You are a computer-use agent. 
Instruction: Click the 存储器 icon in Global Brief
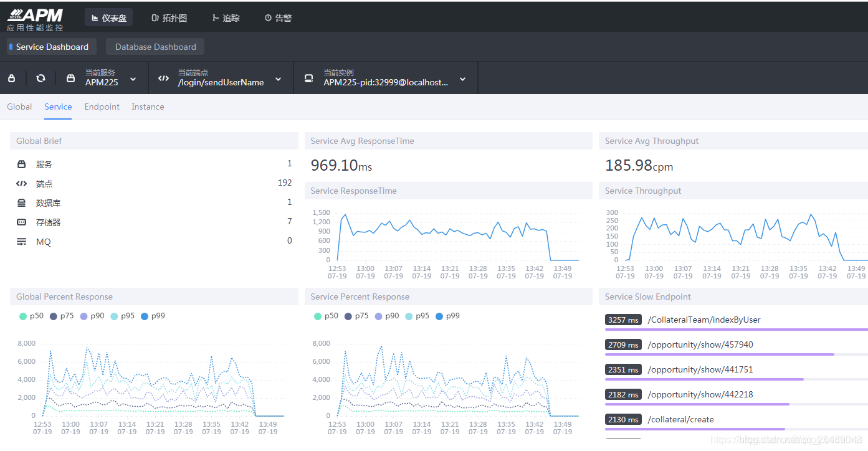click(x=22, y=222)
